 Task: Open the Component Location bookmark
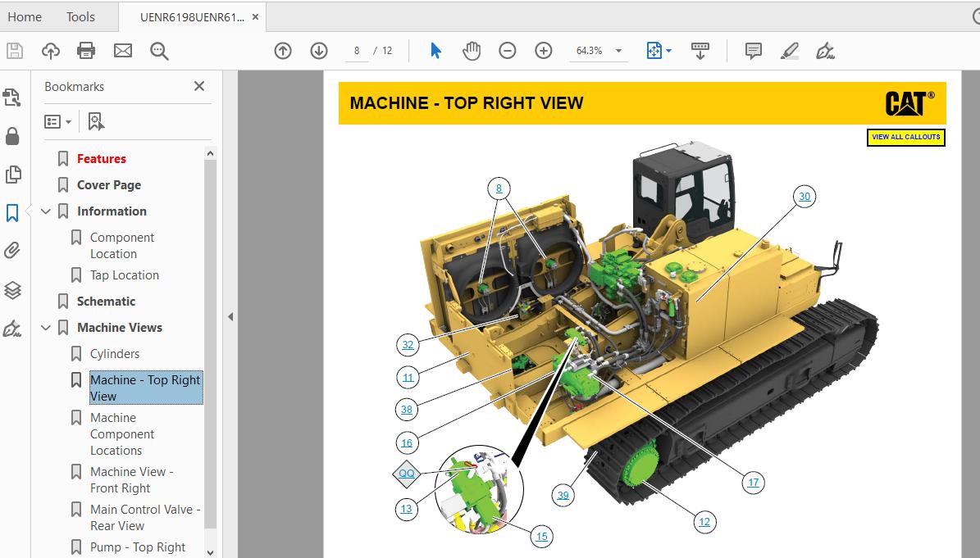(122, 245)
